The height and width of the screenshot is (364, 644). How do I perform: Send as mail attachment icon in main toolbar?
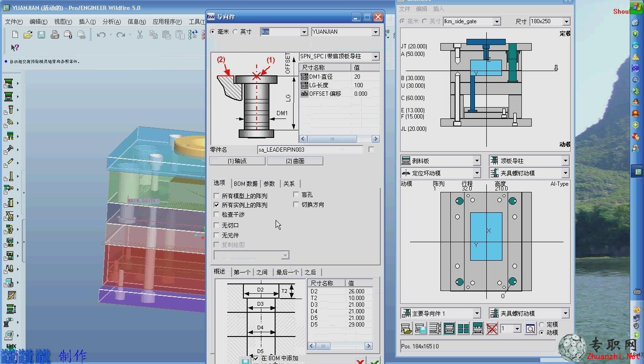68,35
